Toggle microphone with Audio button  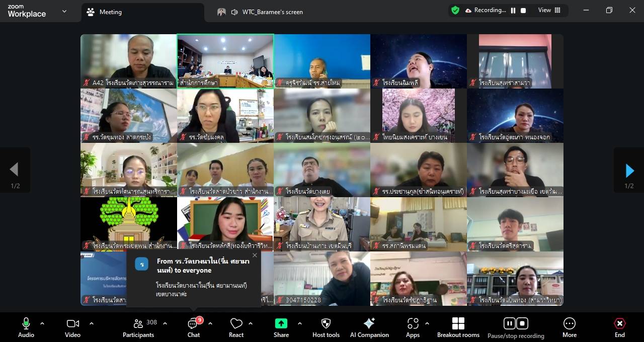click(x=26, y=327)
